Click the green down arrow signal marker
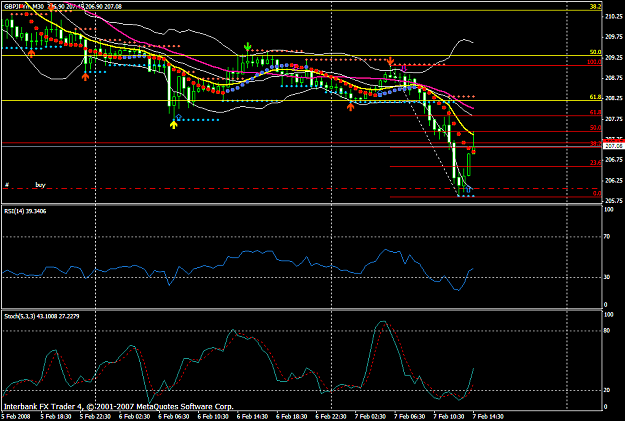The width and height of the screenshot is (625, 421). [x=248, y=47]
